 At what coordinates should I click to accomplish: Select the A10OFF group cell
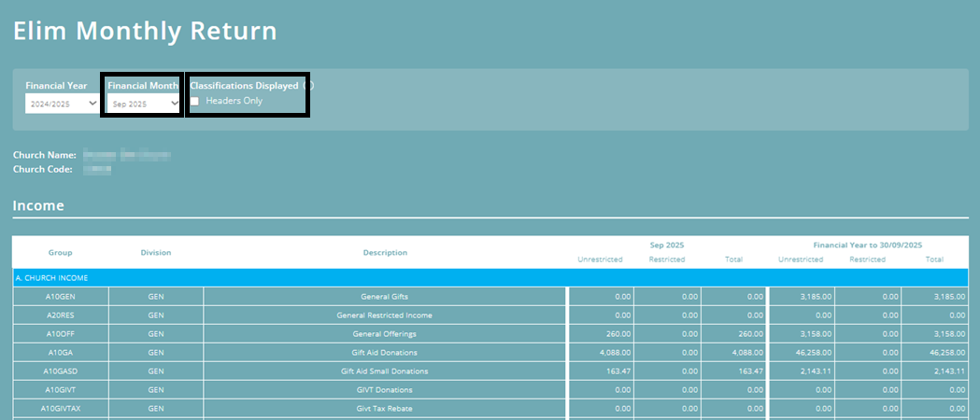click(61, 334)
